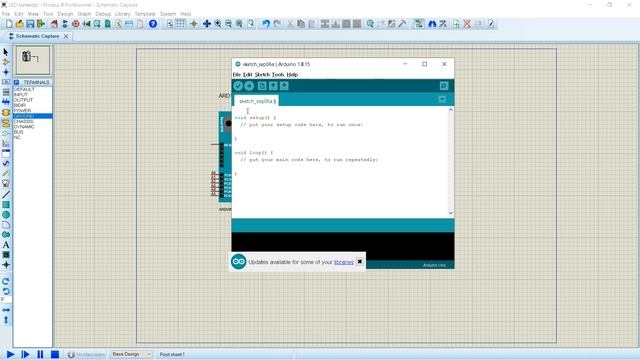Open Proteus Design menu

click(x=65, y=14)
